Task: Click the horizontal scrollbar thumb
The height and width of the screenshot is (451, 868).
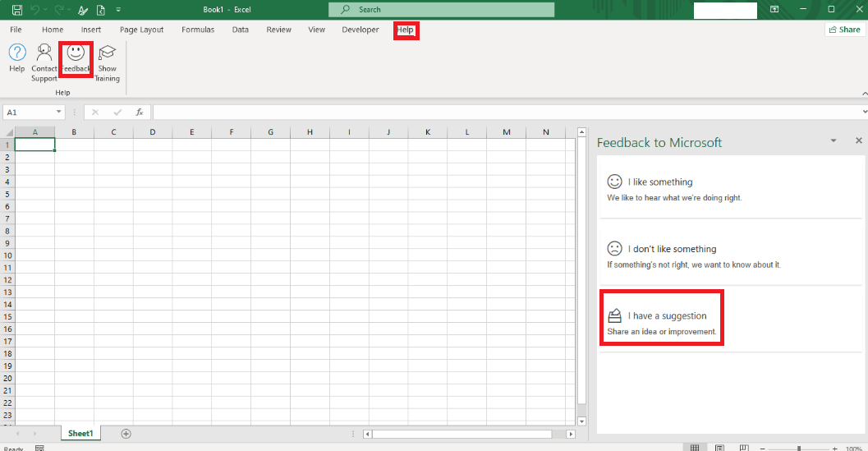Action: coord(462,434)
